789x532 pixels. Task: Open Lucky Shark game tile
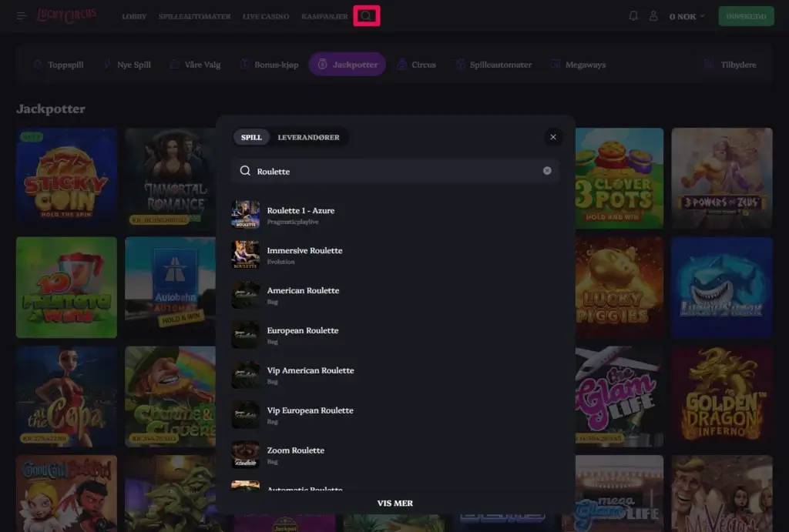click(721, 287)
